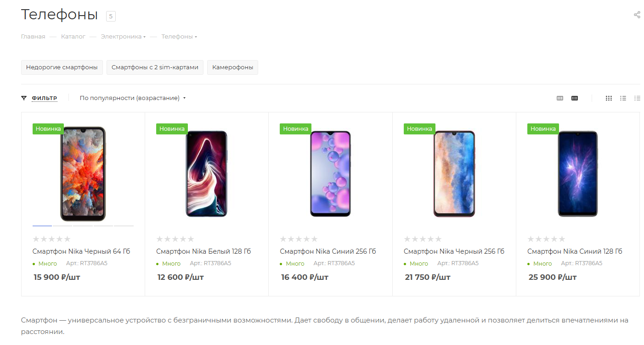The image size is (644, 345).
Task: Click second image slider segment under first phone
Action: coord(62,226)
